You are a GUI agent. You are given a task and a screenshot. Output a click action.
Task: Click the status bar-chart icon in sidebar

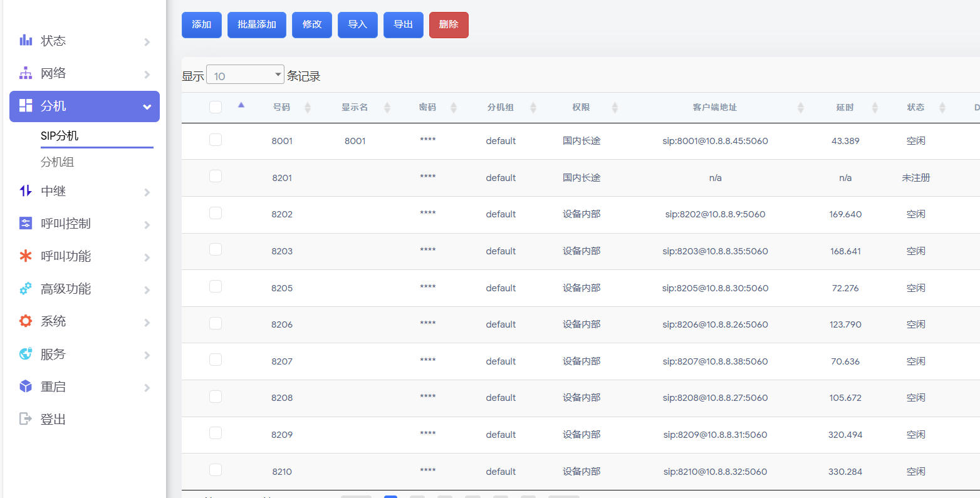click(26, 41)
